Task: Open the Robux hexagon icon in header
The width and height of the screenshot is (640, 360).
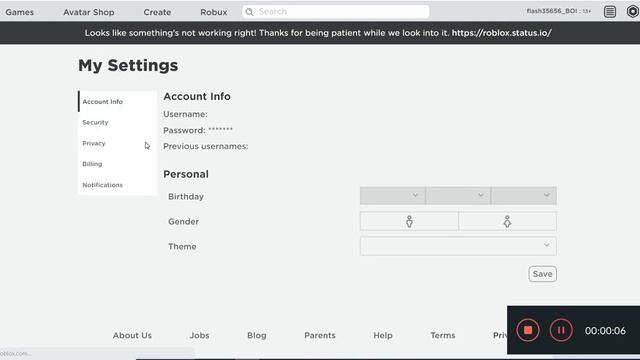Action: pyautogui.click(x=633, y=11)
